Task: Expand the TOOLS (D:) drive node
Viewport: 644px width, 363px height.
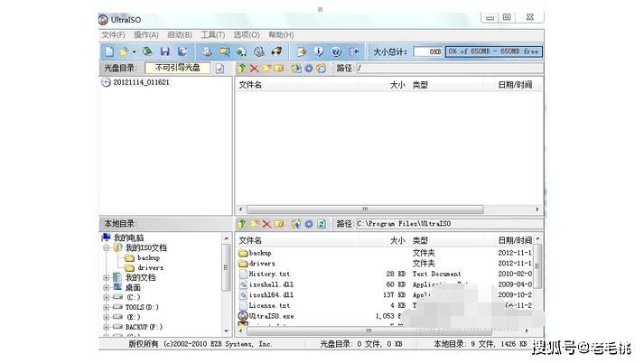Action: pyautogui.click(x=107, y=307)
